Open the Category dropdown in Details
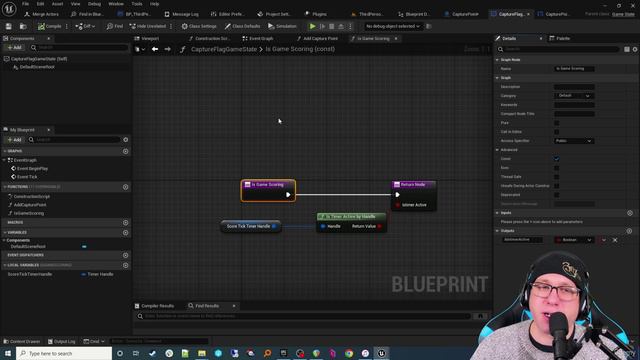The image size is (640, 360). coord(574,96)
